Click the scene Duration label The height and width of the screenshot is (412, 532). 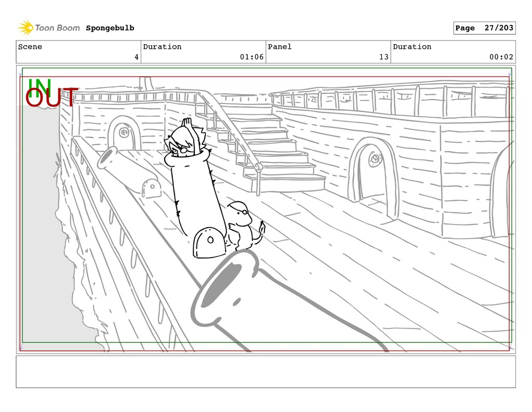[162, 47]
